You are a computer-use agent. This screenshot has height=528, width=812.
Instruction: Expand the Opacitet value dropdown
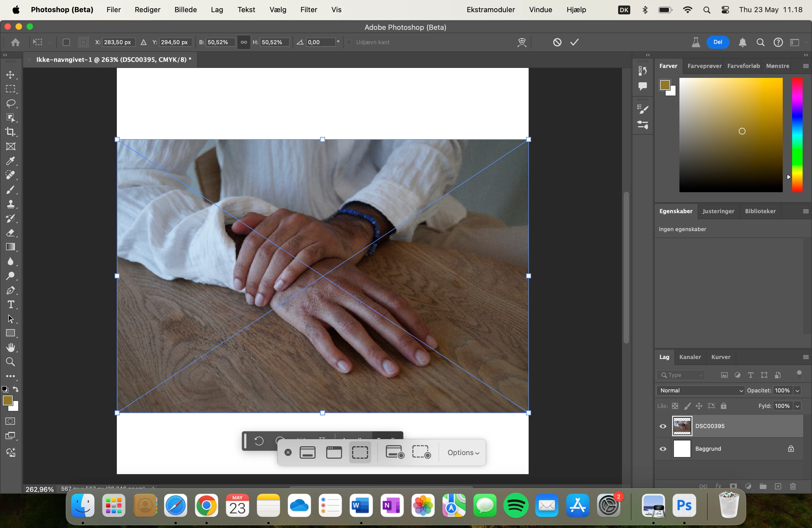point(797,390)
